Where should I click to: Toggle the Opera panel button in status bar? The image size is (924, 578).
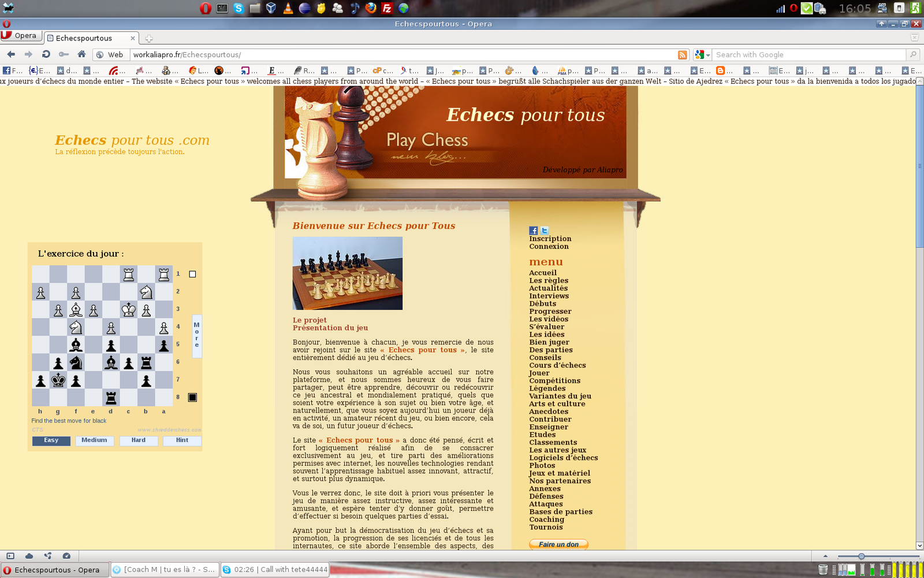pyautogui.click(x=10, y=556)
